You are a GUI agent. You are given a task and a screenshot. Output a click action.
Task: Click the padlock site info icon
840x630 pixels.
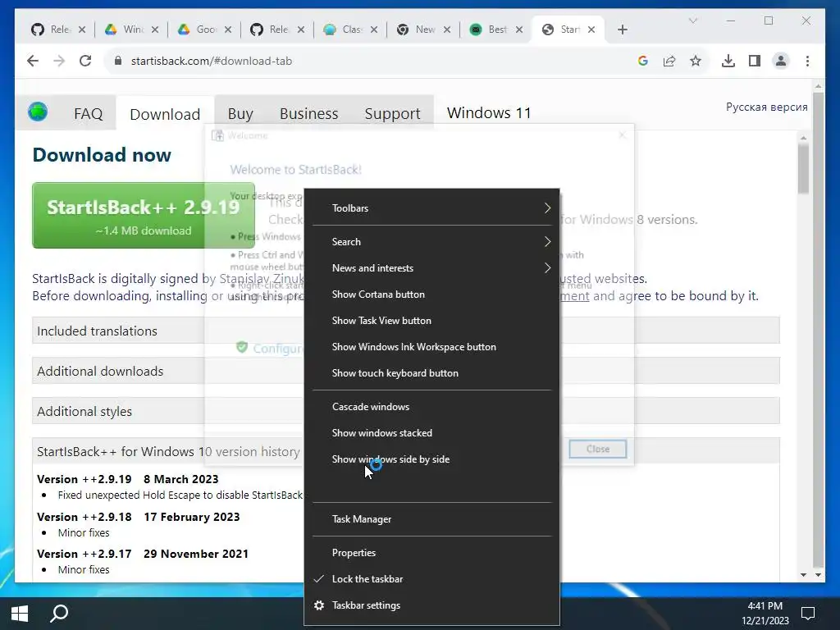(118, 61)
